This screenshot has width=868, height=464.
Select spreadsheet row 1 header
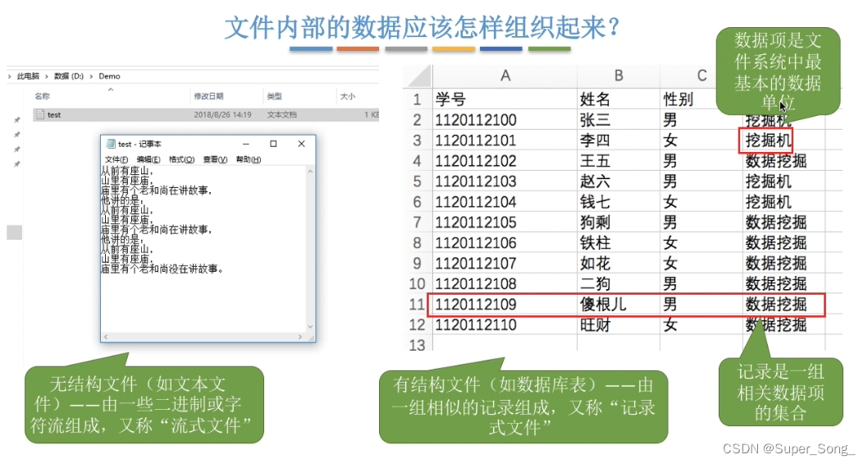[418, 99]
